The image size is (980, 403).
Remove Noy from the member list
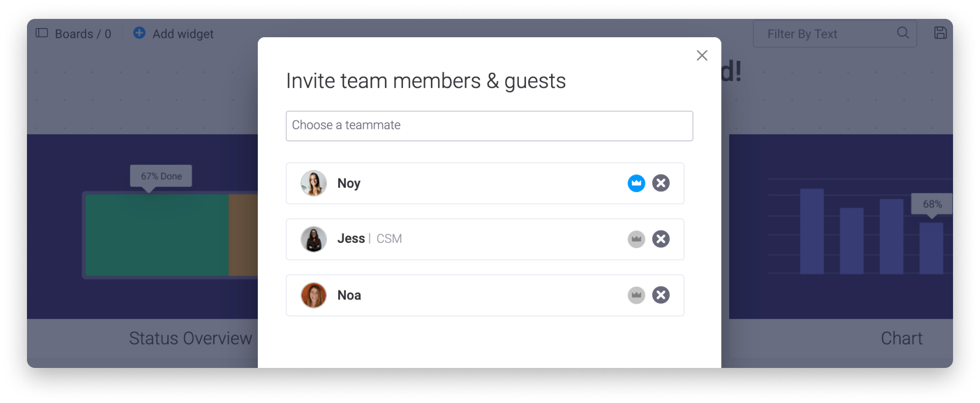pyautogui.click(x=661, y=183)
